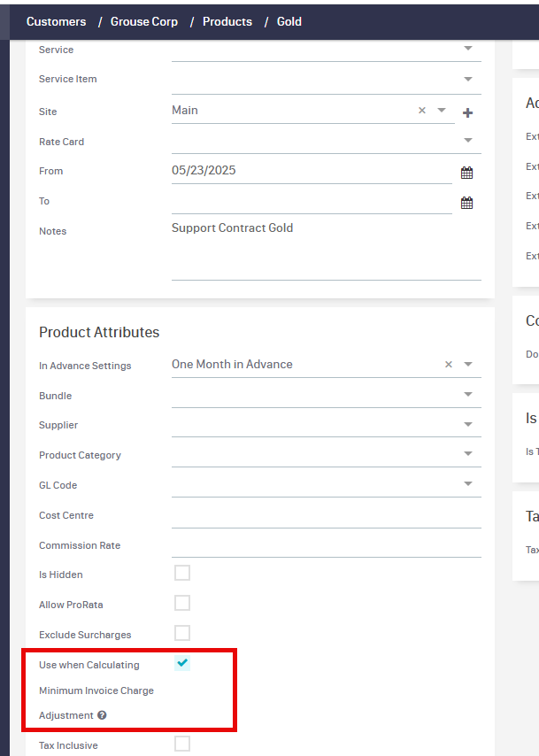The image size is (539, 756).
Task: Select Products in the breadcrumb trail
Action: coord(227,21)
